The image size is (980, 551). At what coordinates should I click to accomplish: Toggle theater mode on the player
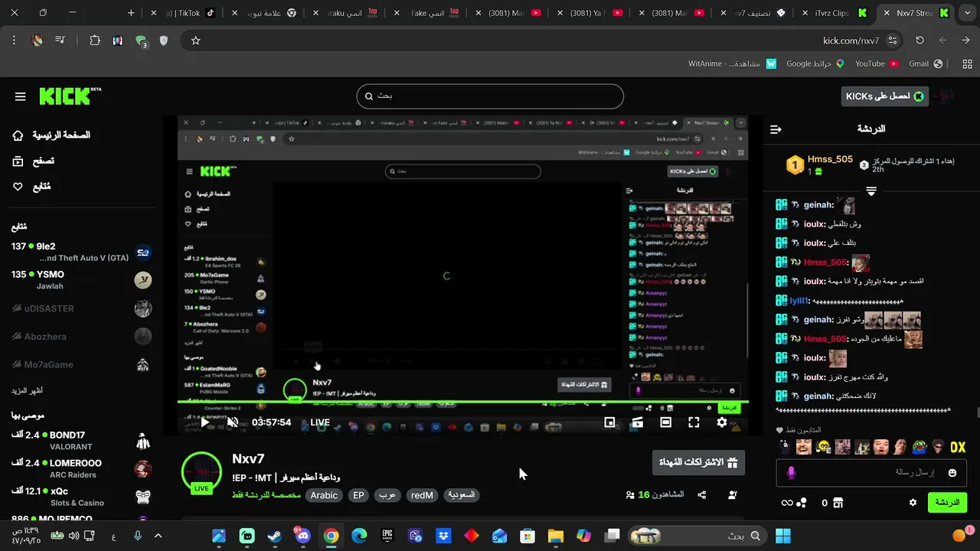(x=665, y=422)
